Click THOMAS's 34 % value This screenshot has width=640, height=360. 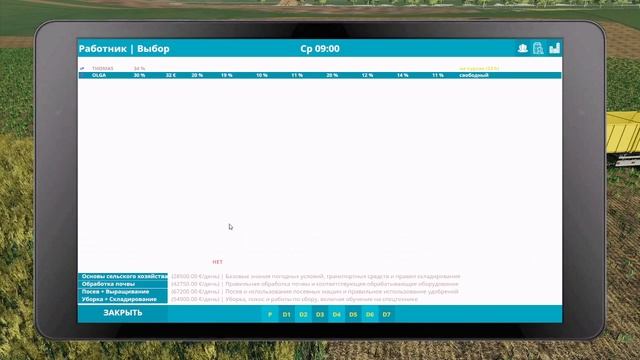pos(140,69)
